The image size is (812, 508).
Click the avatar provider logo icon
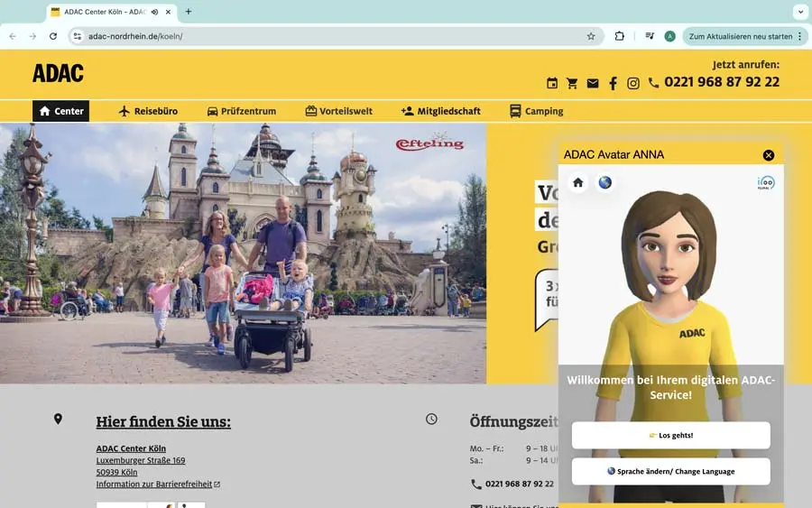click(x=766, y=183)
